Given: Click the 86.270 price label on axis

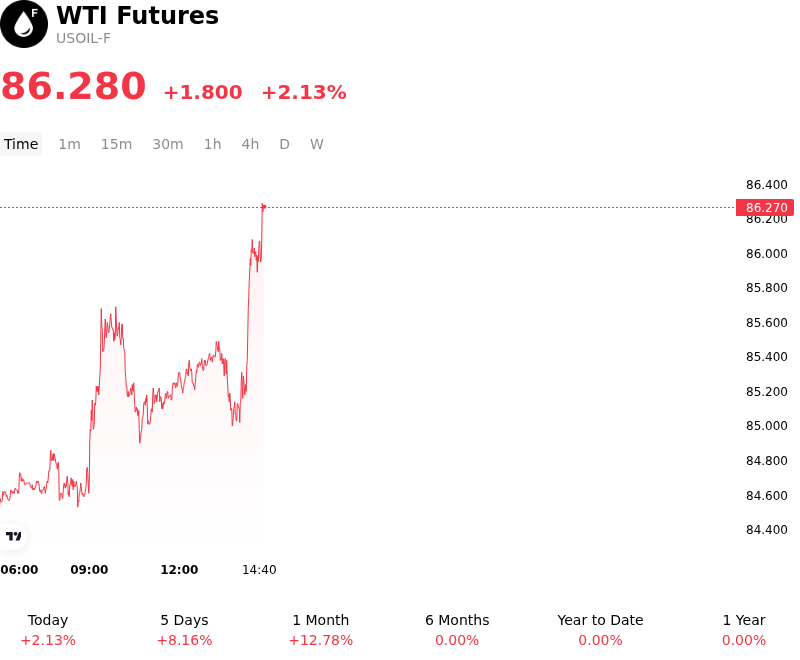Looking at the screenshot, I should [765, 208].
